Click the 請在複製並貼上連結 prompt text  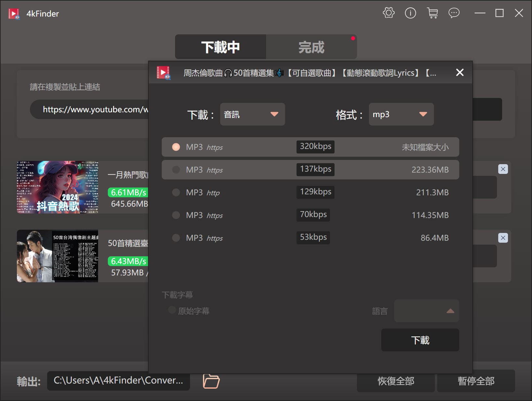pyautogui.click(x=65, y=87)
